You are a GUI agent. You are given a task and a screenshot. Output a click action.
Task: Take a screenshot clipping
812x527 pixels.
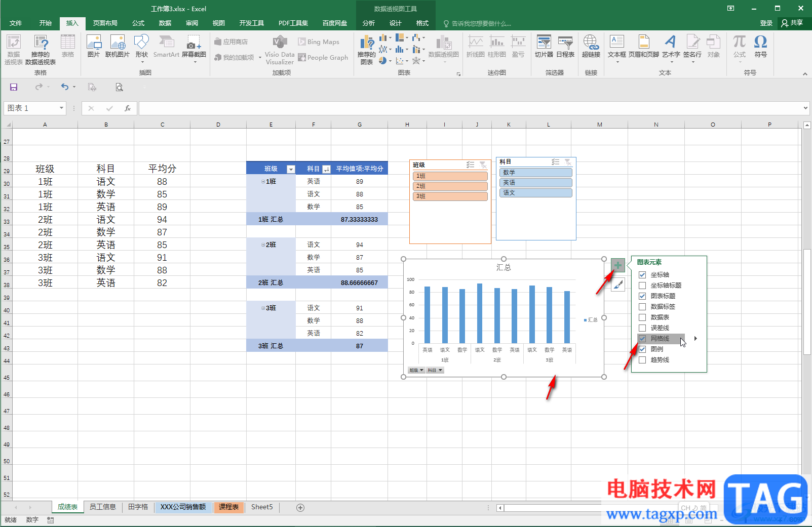coord(194,48)
